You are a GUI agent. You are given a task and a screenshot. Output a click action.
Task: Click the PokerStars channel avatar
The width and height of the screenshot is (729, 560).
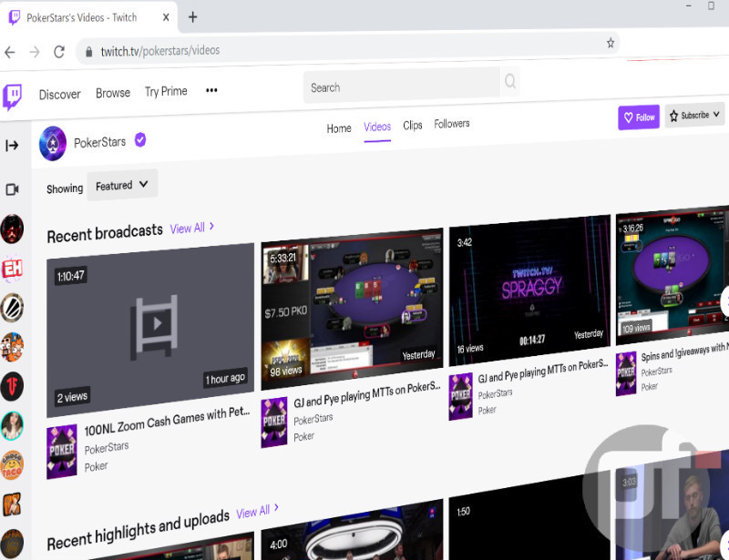coord(53,143)
